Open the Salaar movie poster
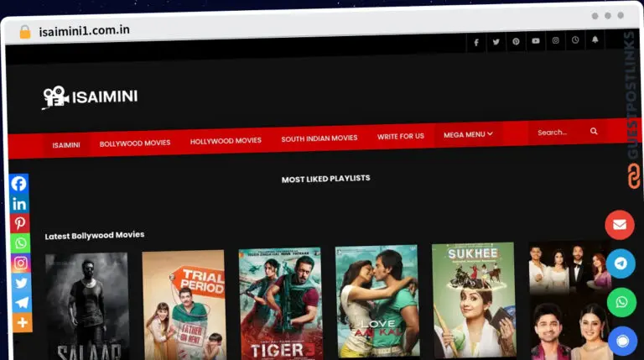This screenshot has height=360, width=644. (x=87, y=306)
